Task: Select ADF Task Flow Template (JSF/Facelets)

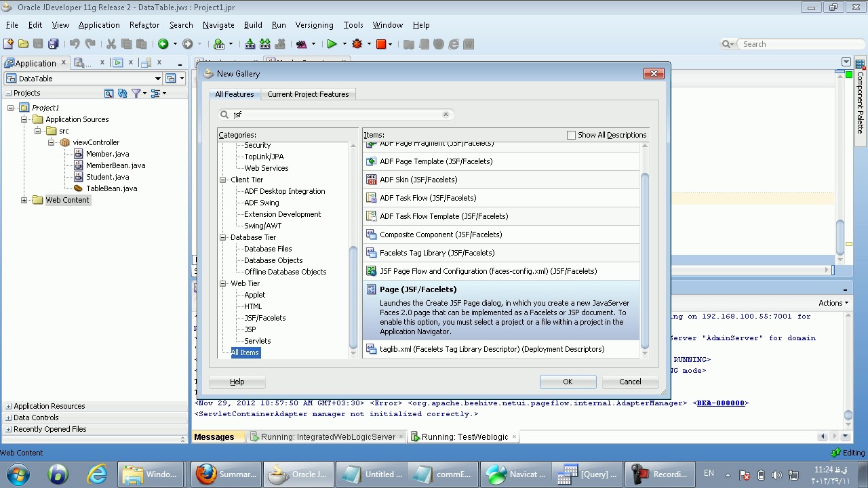Action: point(501,216)
